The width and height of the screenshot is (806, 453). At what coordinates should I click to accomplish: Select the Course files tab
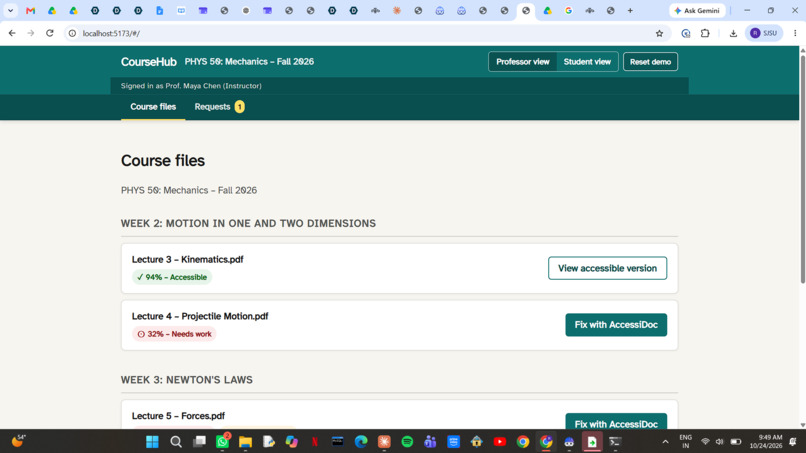pos(153,107)
